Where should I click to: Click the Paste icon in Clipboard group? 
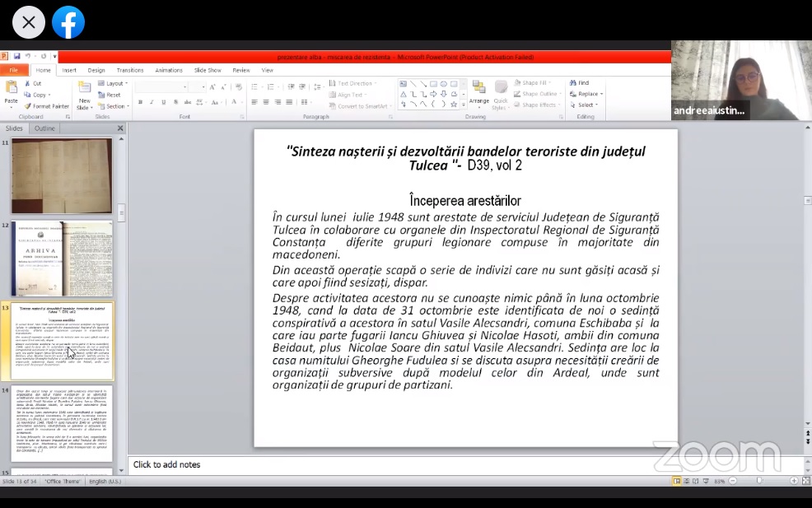[x=11, y=91]
